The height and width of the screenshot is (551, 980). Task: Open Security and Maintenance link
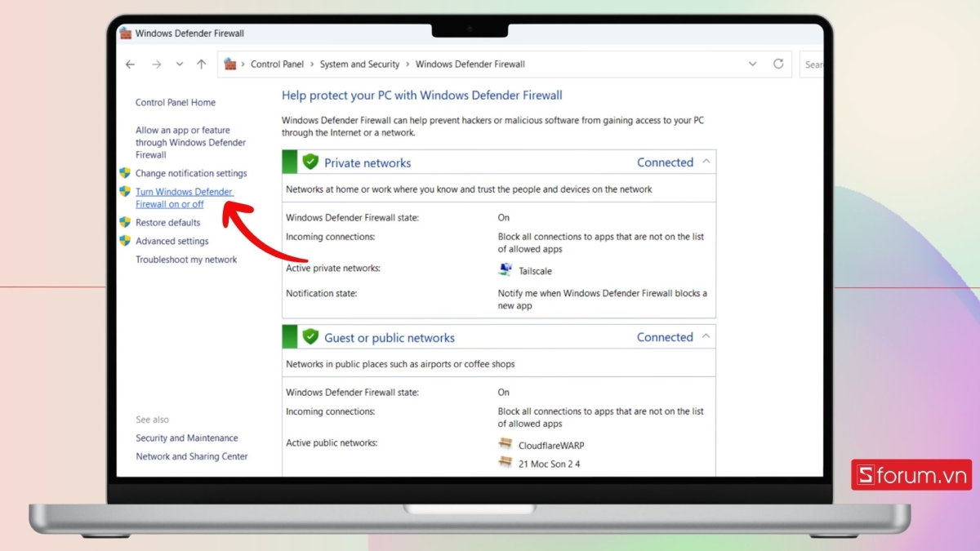[x=187, y=438]
